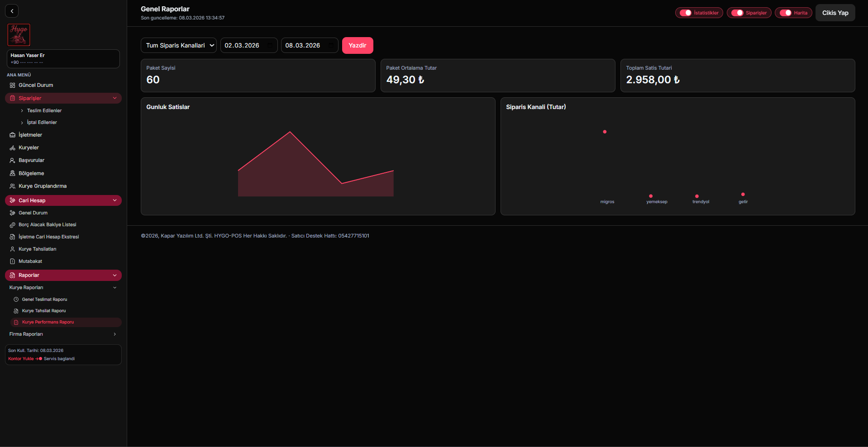Toggle the Siparişler switch in header
The image size is (868, 447).
tap(737, 13)
